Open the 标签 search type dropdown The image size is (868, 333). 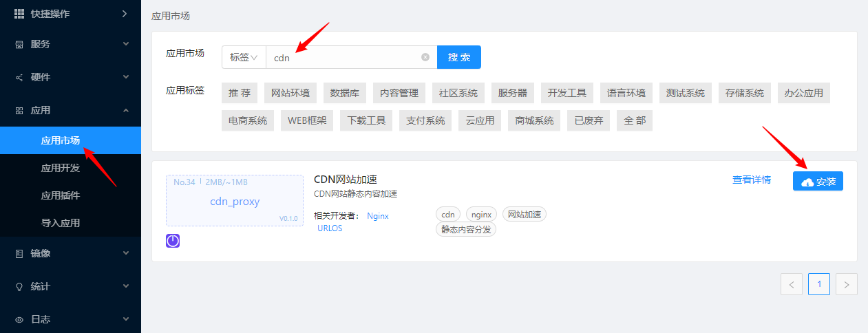pyautogui.click(x=244, y=58)
